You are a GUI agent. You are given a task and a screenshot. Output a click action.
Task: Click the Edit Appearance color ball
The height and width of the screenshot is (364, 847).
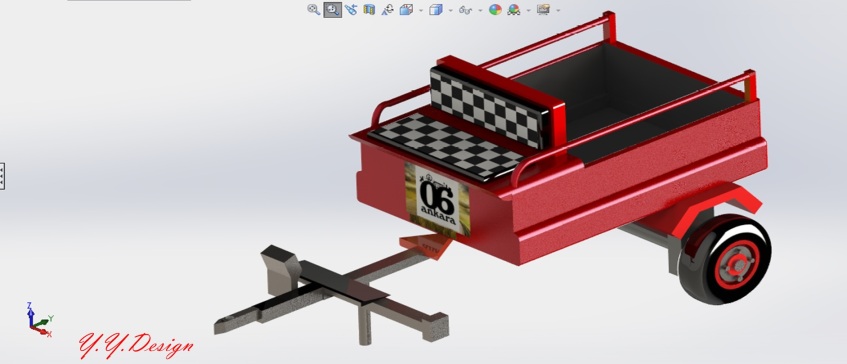[x=495, y=9]
